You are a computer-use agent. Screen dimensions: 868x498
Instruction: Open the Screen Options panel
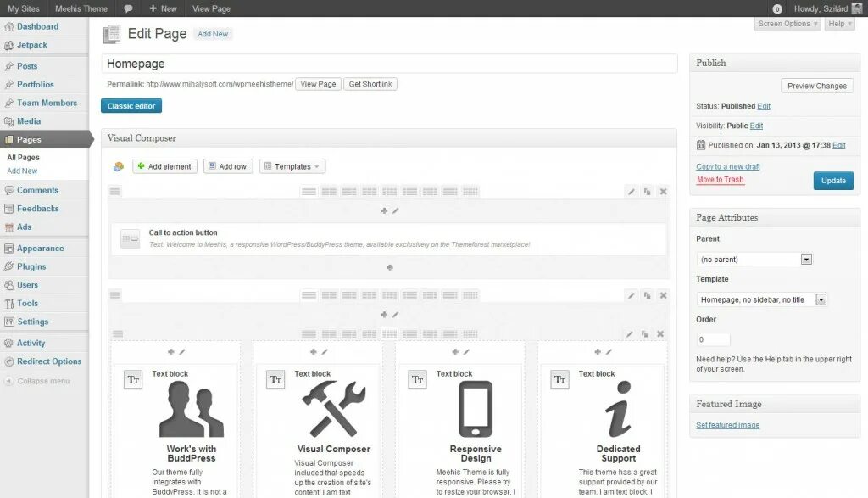pos(787,24)
